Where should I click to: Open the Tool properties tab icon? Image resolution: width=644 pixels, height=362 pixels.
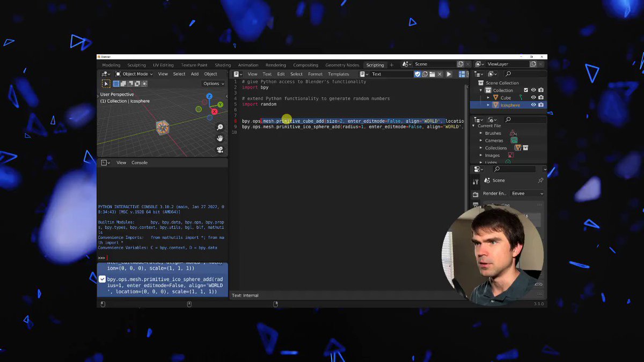click(x=475, y=182)
